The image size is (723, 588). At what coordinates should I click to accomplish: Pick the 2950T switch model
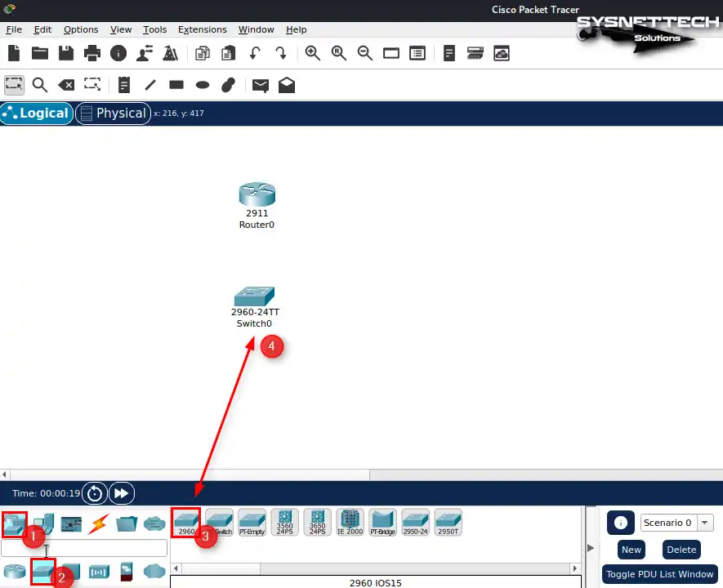[448, 523]
